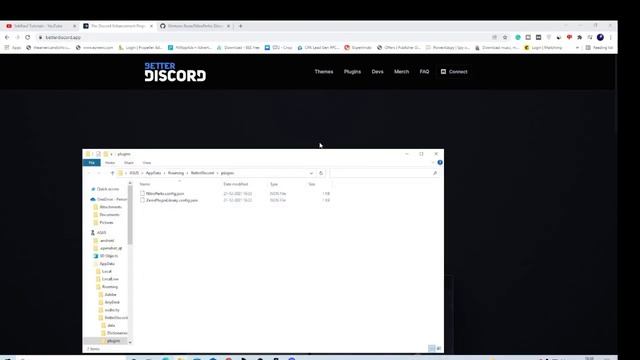Select the Local folder in tree
The height and width of the screenshot is (360, 640).
[x=107, y=271]
